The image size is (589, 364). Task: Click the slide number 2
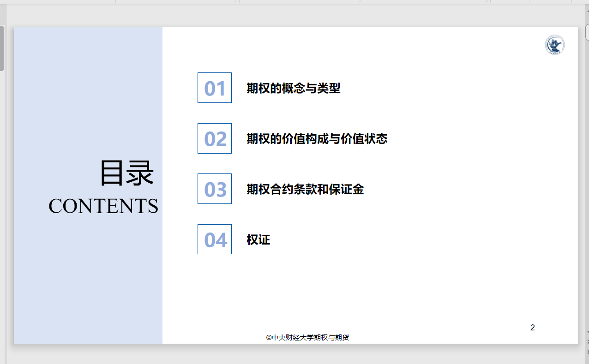pos(532,328)
